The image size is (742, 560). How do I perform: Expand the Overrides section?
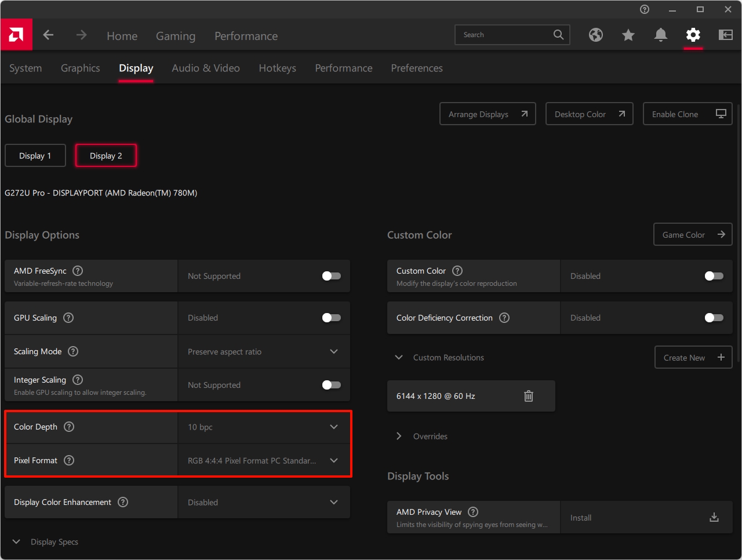click(399, 436)
